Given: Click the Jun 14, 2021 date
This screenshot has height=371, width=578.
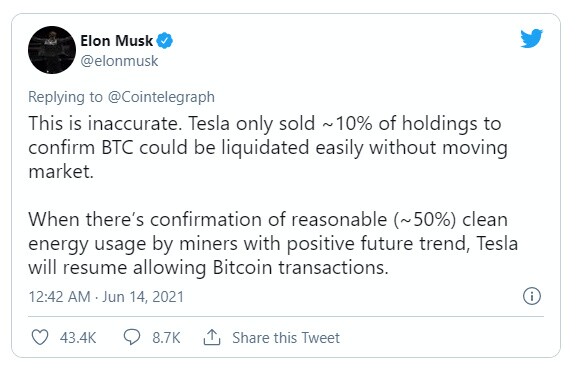Looking at the screenshot, I should (143, 297).
